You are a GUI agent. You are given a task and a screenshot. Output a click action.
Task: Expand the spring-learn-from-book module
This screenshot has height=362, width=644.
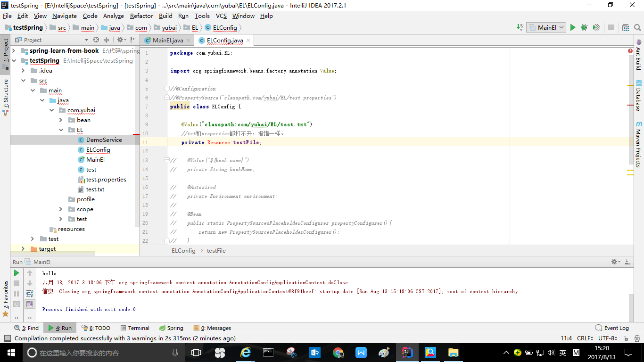coord(14,50)
